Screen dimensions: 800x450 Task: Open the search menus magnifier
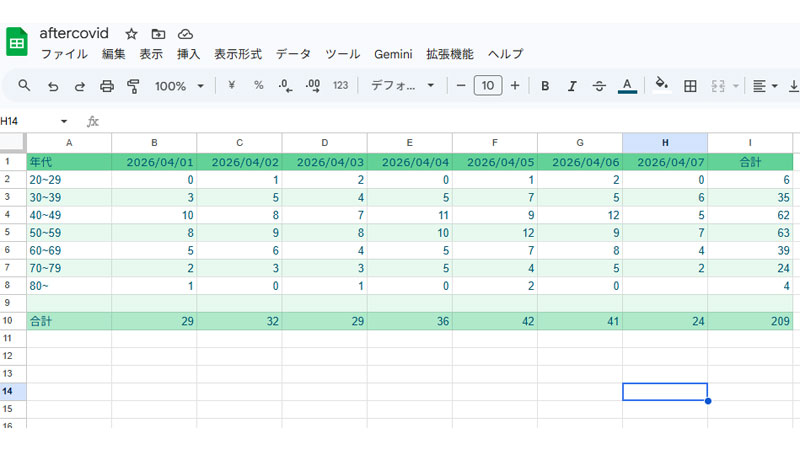[x=24, y=86]
